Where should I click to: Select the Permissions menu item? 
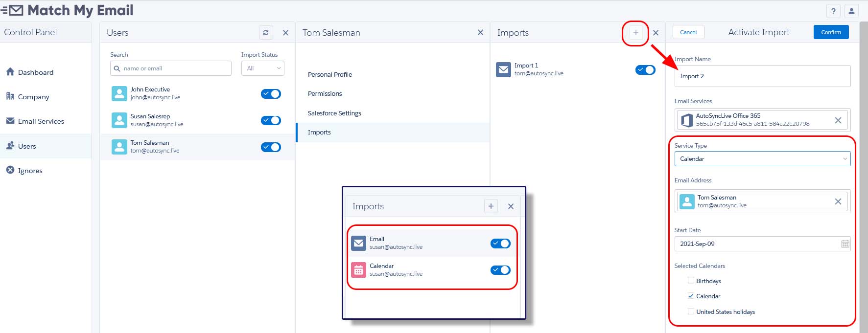pyautogui.click(x=325, y=94)
